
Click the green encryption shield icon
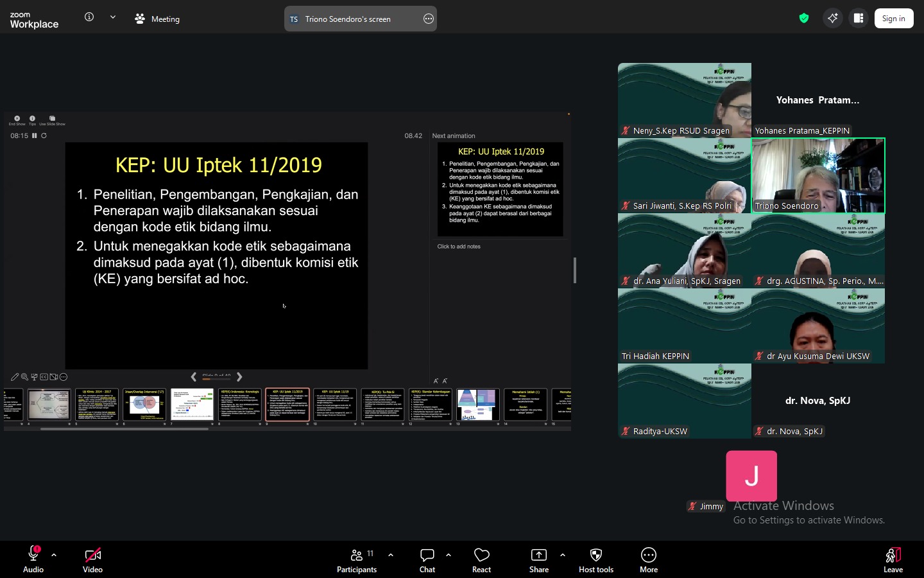click(x=804, y=19)
